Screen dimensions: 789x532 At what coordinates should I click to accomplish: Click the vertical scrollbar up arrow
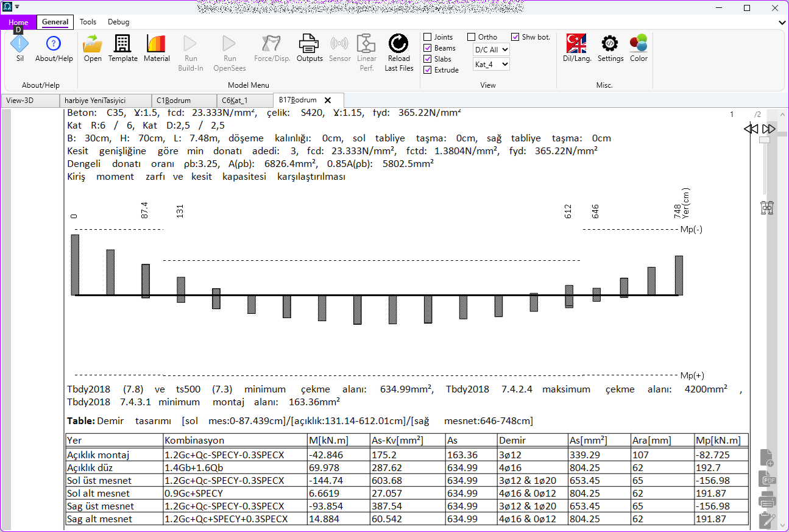point(783,113)
